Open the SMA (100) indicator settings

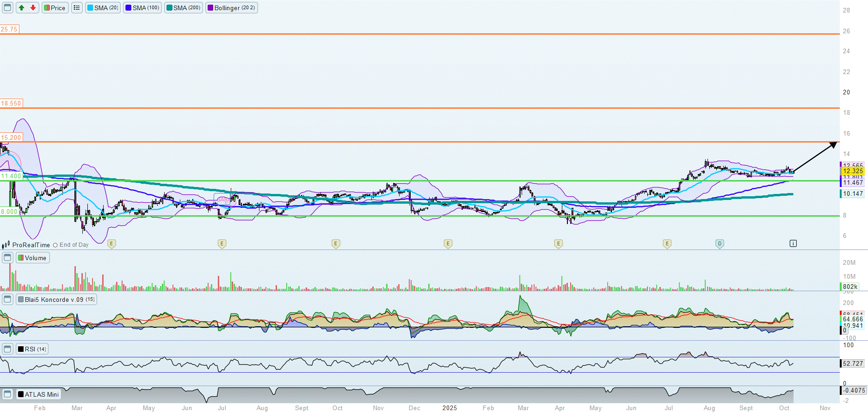click(x=142, y=8)
